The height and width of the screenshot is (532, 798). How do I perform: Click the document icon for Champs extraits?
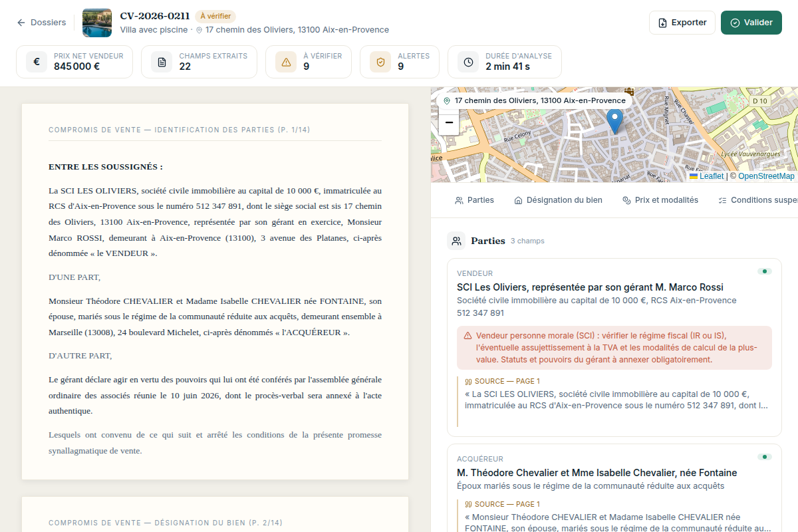pyautogui.click(x=162, y=62)
